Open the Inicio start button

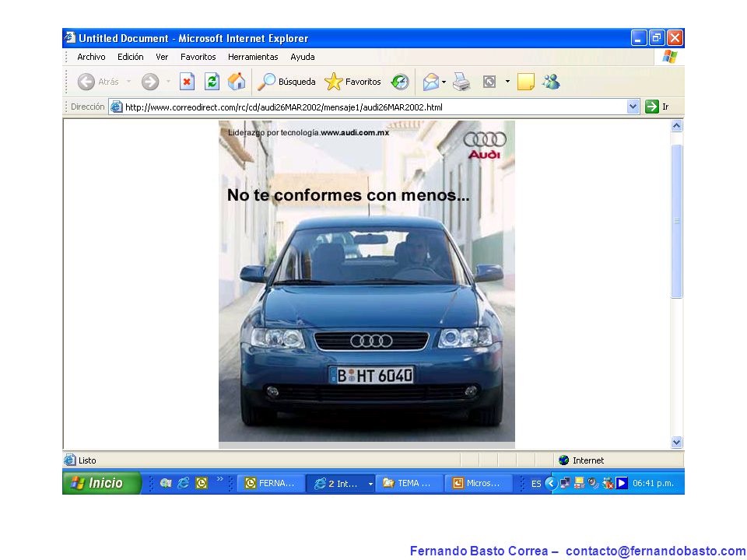point(102,483)
